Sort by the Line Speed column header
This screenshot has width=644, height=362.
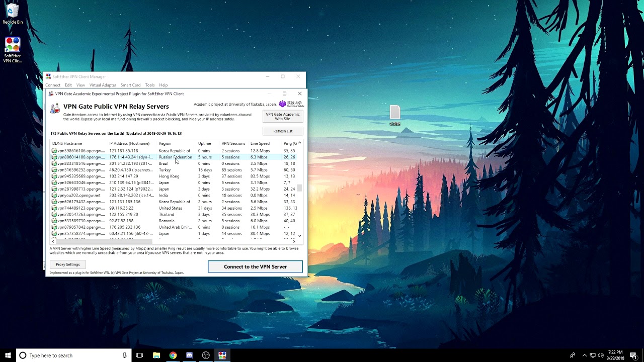click(x=265, y=143)
